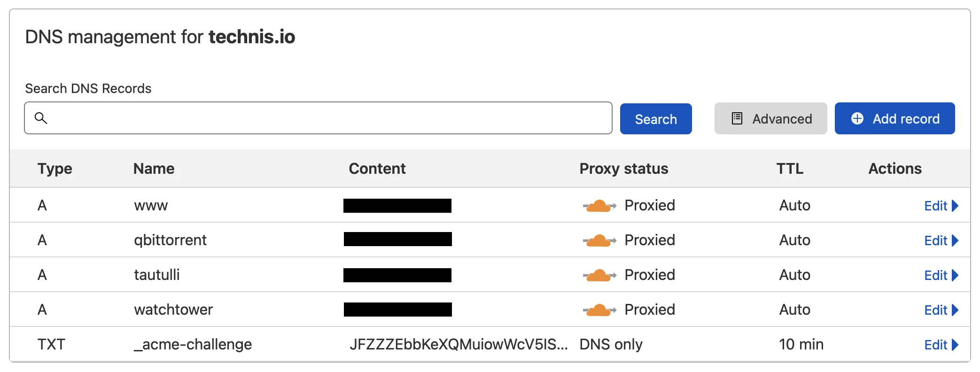Click the Search button
Image resolution: width=980 pixels, height=372 pixels.
[656, 118]
